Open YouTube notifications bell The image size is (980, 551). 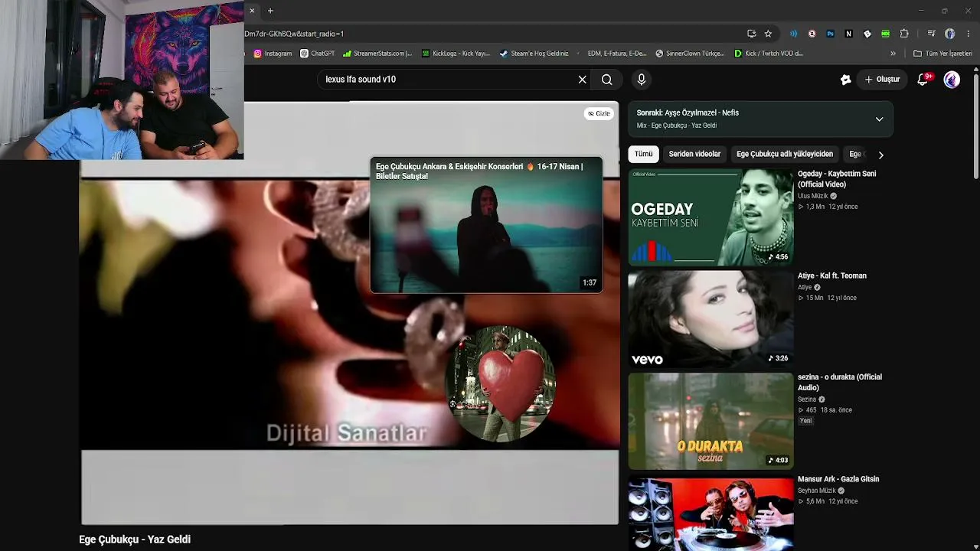coord(923,80)
